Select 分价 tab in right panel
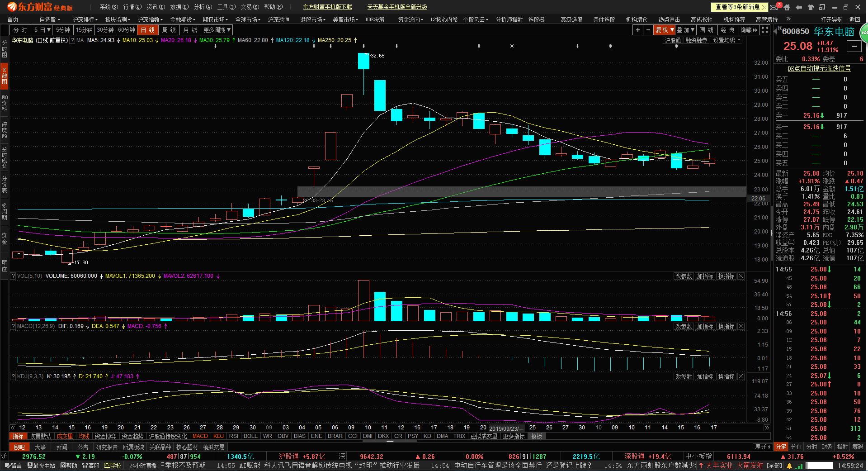This screenshot has width=868, height=471. (796, 447)
